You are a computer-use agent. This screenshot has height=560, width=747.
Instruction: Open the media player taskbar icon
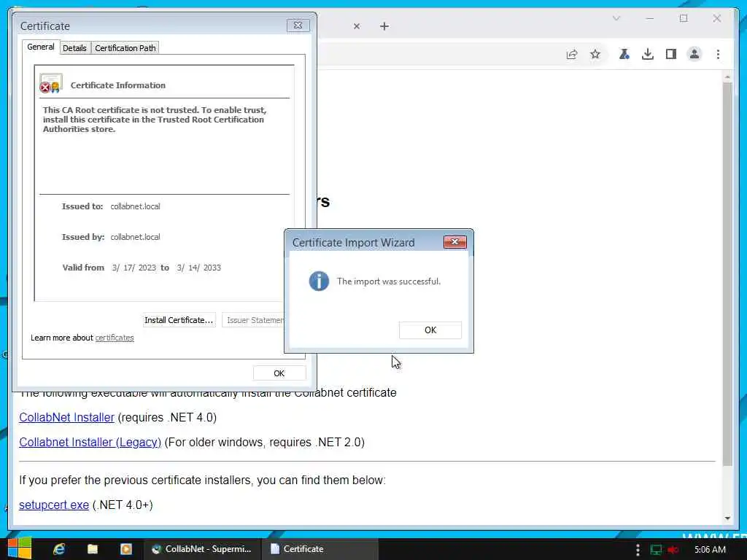[125, 549]
